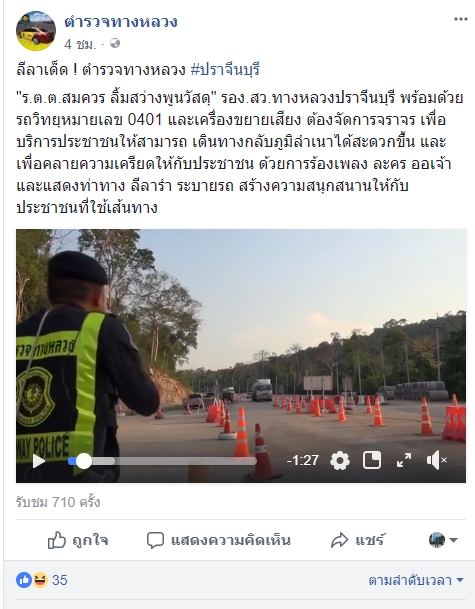Image resolution: width=475 pixels, height=609 pixels.
Task: Click แสดงความคิดเห็น comment button
Action: 219,540
